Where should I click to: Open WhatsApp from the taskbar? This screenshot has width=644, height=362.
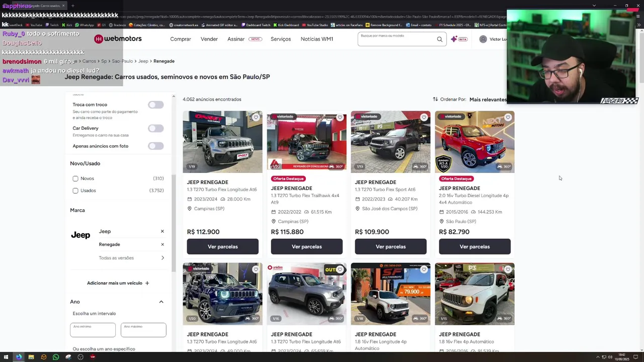pyautogui.click(x=56, y=357)
